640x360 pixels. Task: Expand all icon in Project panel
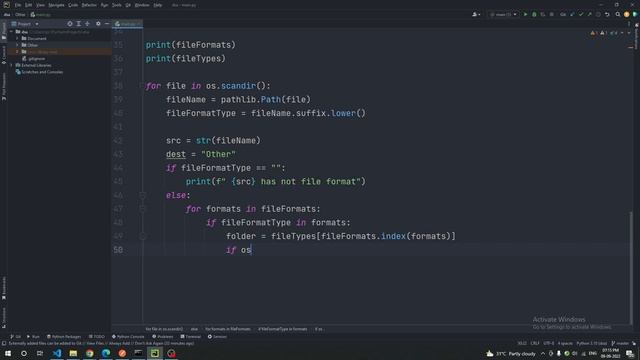coord(78,24)
